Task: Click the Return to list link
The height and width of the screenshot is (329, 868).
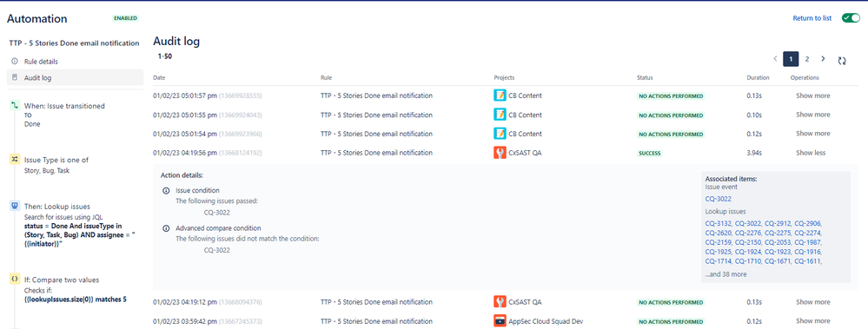Action: [812, 18]
